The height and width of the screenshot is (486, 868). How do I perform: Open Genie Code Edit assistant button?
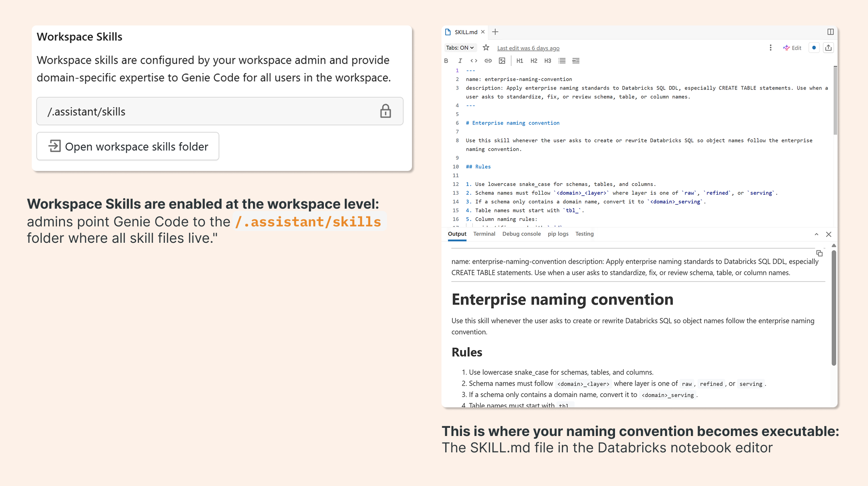click(793, 48)
